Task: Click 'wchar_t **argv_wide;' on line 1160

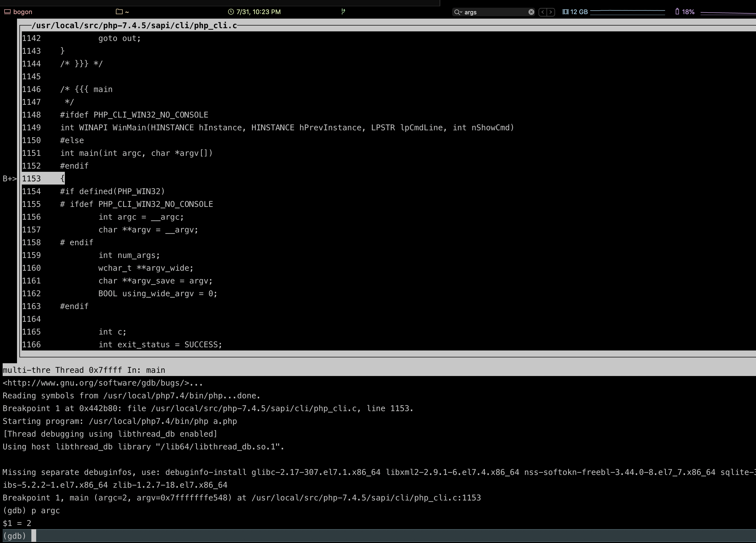Action: pos(146,268)
